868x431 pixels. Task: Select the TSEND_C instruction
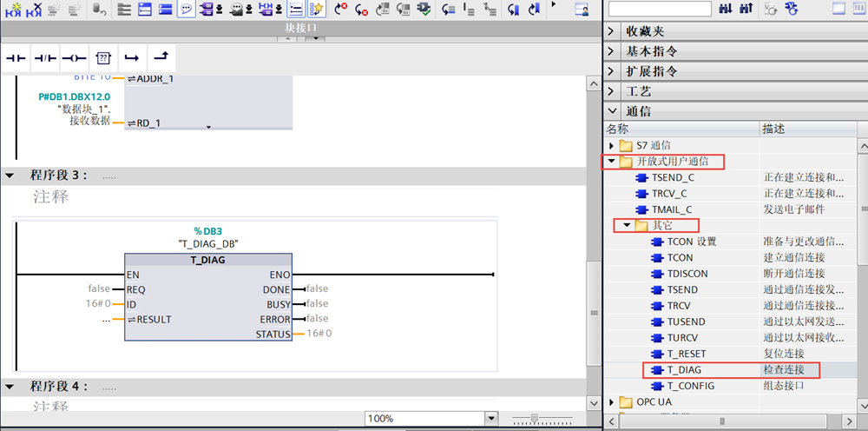673,177
